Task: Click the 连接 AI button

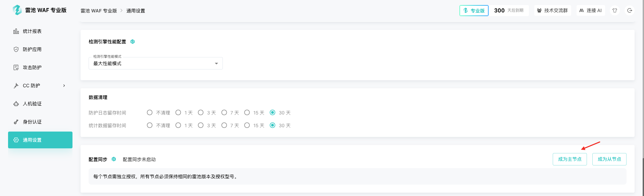Action: (x=590, y=10)
